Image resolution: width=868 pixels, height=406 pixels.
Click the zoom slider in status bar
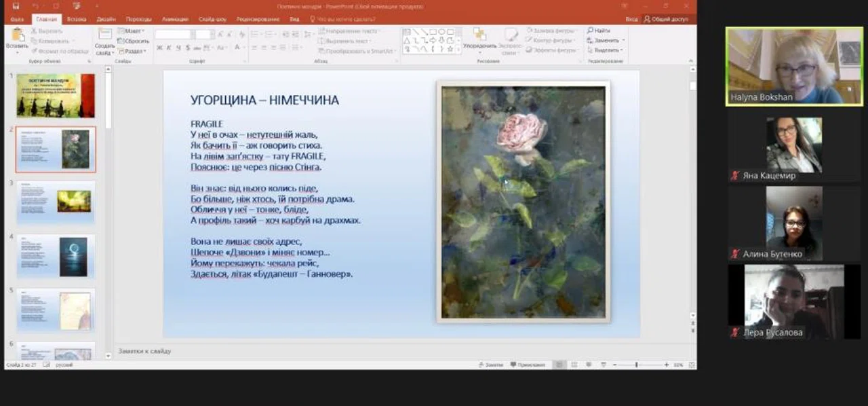click(x=636, y=365)
